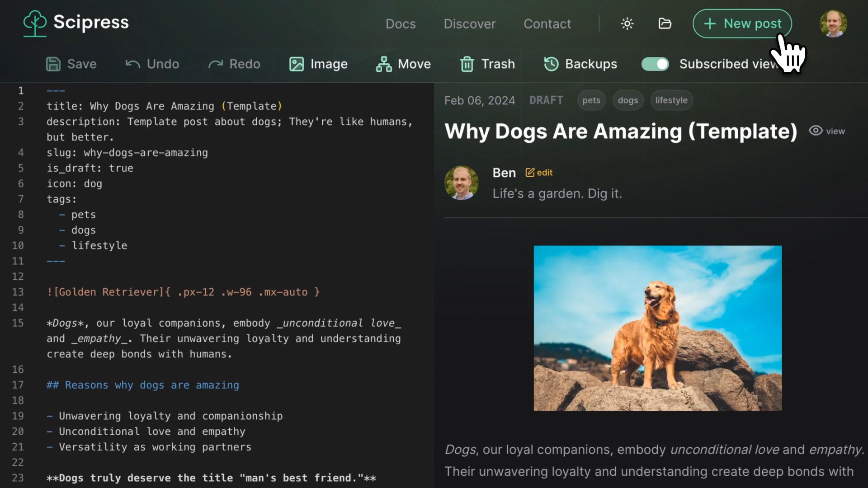Click the Golden Retriever photo

[657, 328]
